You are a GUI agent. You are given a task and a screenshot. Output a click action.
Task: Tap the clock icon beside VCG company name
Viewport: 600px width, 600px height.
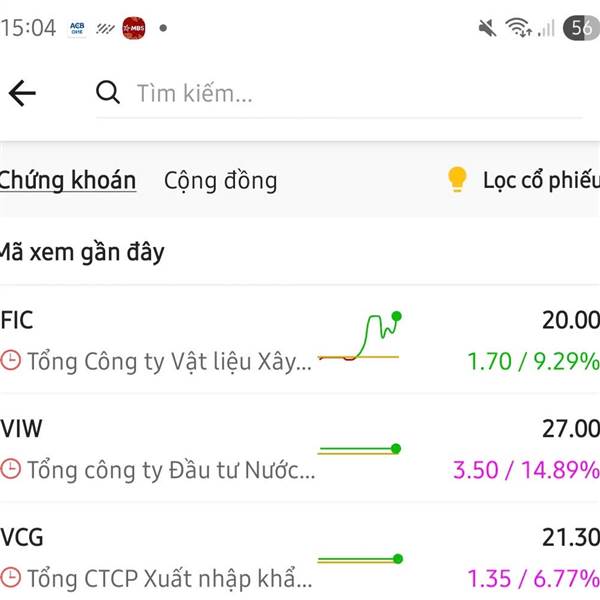click(x=11, y=578)
